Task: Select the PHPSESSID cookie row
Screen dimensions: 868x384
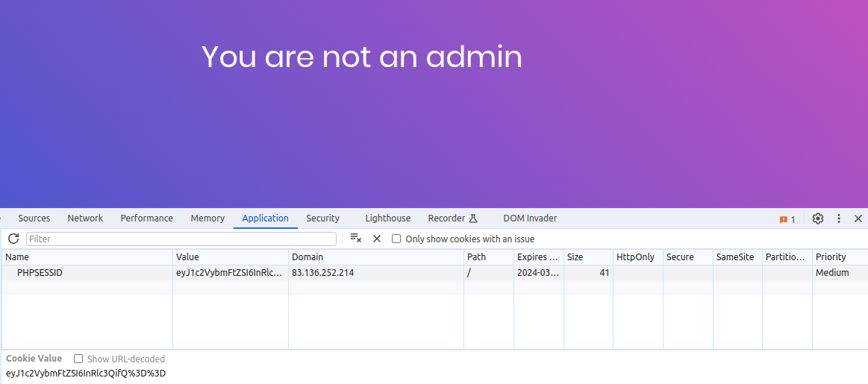Action: [x=40, y=273]
